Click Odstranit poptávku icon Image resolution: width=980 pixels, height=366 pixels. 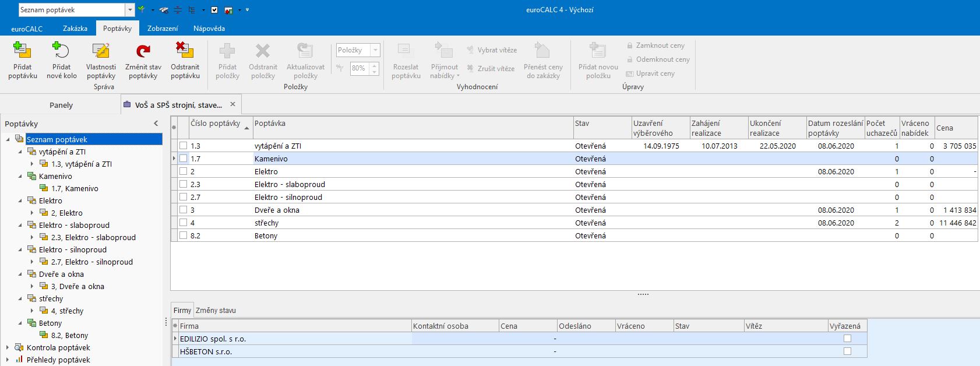point(185,51)
